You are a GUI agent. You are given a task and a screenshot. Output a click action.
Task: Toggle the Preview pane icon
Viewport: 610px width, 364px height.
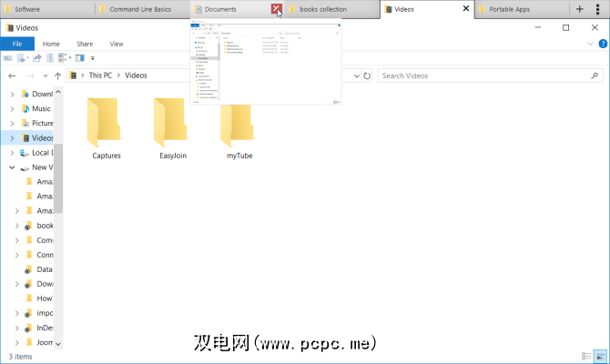(80, 58)
